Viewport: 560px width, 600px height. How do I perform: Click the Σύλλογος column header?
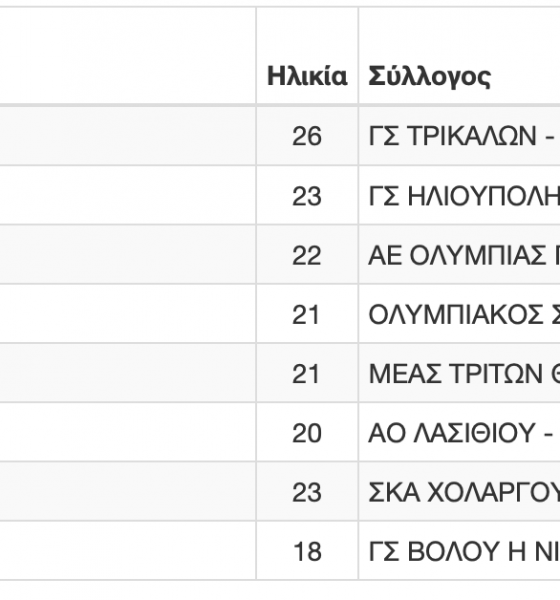pyautogui.click(x=429, y=77)
